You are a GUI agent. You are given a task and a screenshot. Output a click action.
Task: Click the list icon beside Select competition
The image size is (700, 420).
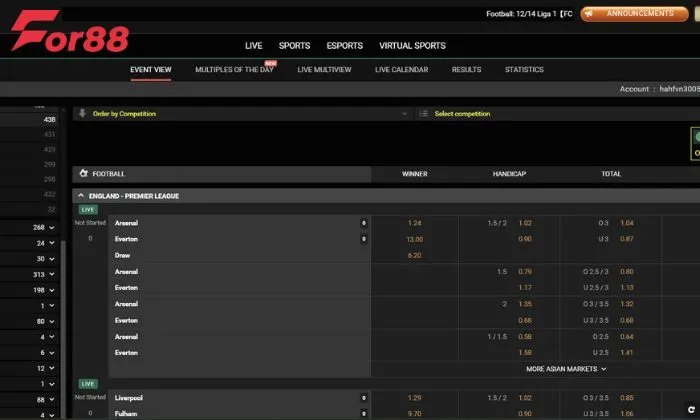424,114
